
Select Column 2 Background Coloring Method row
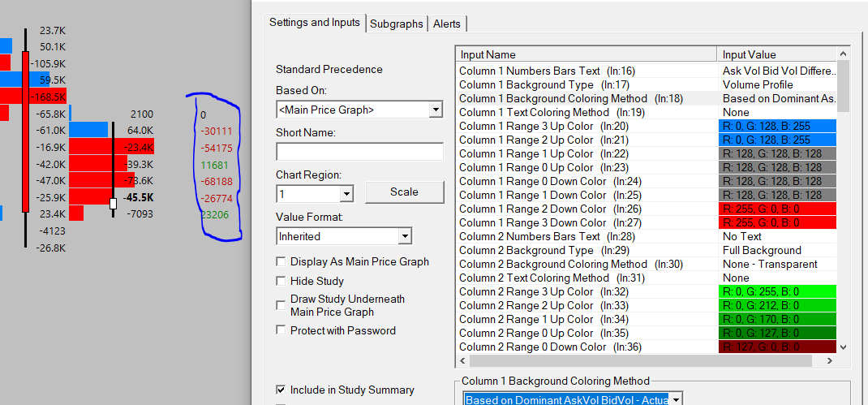click(x=647, y=265)
